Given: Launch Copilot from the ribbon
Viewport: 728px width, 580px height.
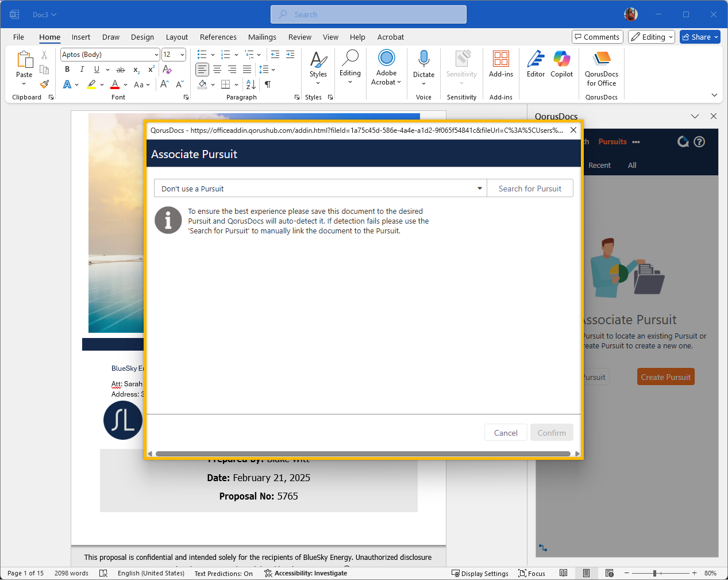Looking at the screenshot, I should [x=561, y=64].
